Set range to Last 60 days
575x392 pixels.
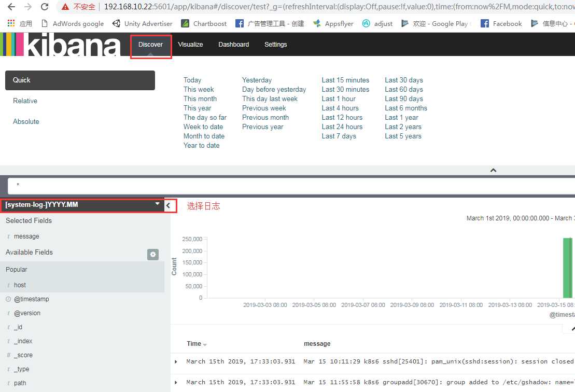click(x=404, y=90)
